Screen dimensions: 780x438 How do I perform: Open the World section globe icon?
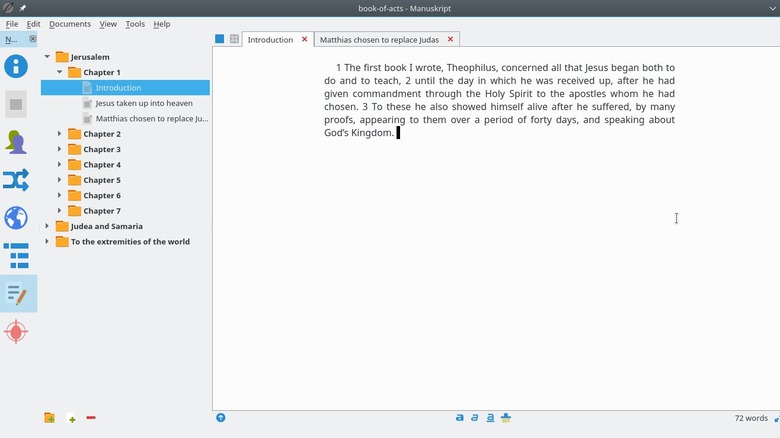click(x=16, y=218)
